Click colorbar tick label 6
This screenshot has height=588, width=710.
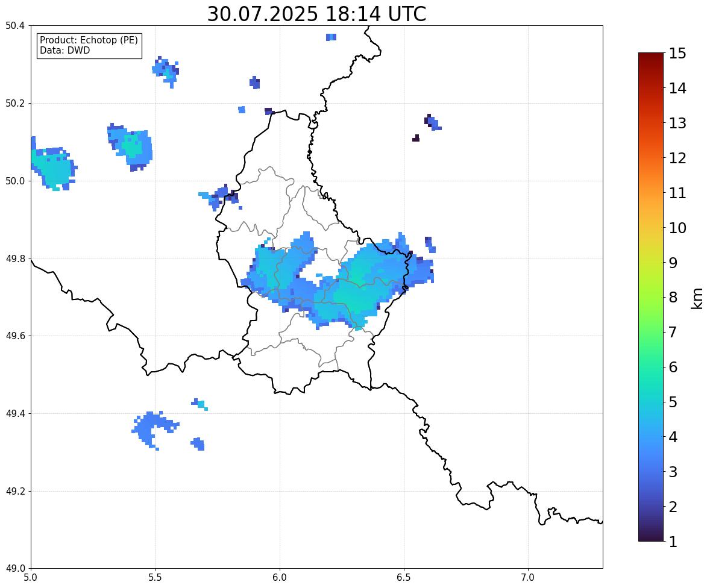tap(673, 367)
